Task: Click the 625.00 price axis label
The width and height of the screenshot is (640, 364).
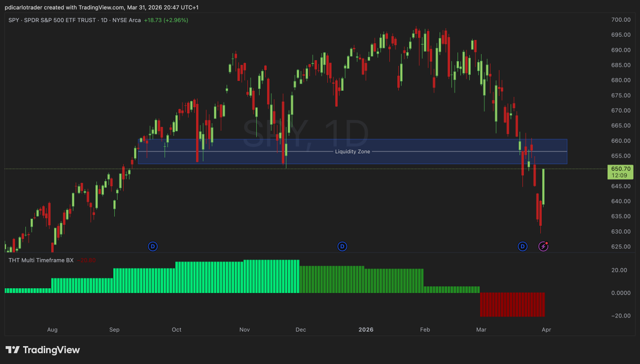Action: pyautogui.click(x=620, y=247)
